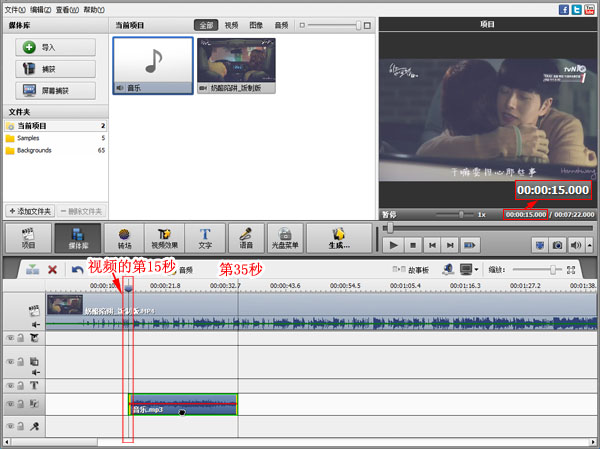Click the 导入 import button

coord(56,47)
